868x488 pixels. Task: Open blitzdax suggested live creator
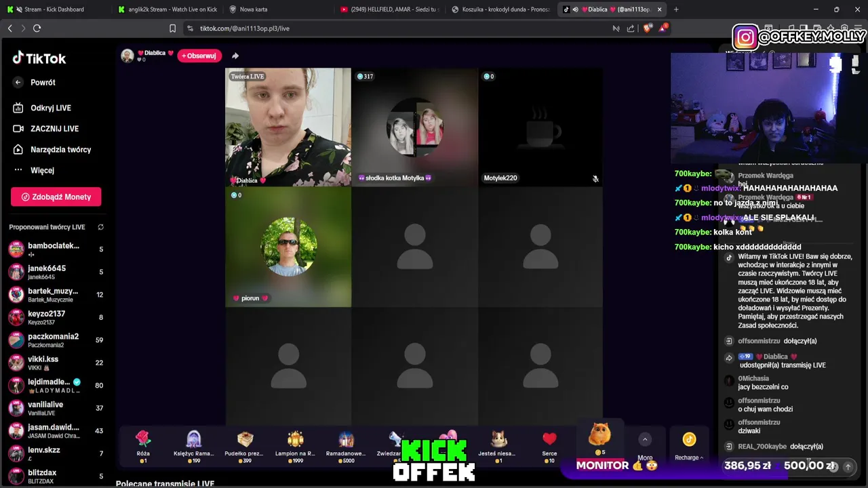pyautogui.click(x=56, y=476)
